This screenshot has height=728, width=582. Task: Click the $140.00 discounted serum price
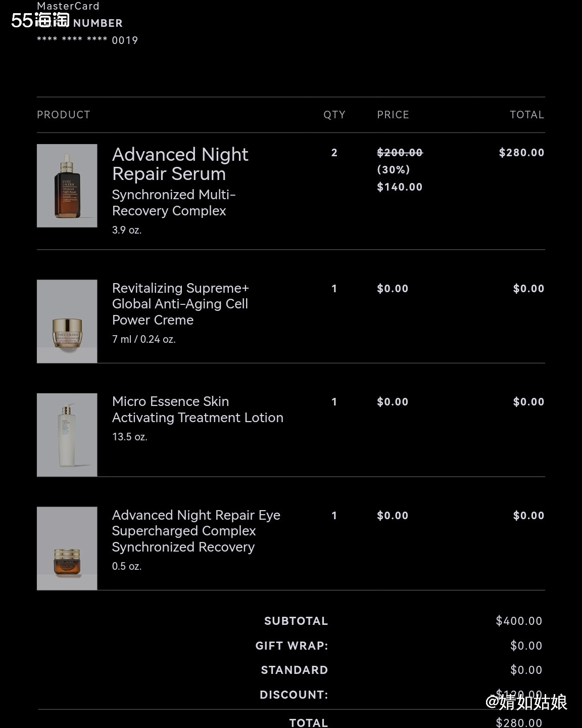(x=400, y=187)
